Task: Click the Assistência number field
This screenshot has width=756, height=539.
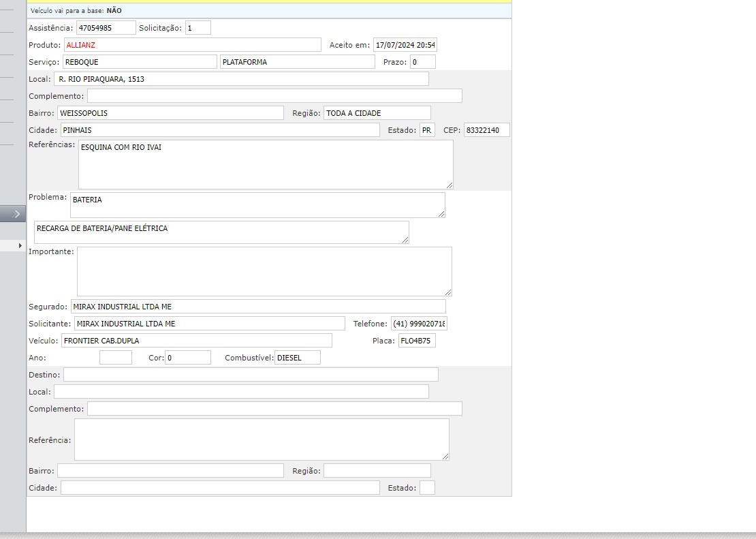Action: (x=106, y=28)
